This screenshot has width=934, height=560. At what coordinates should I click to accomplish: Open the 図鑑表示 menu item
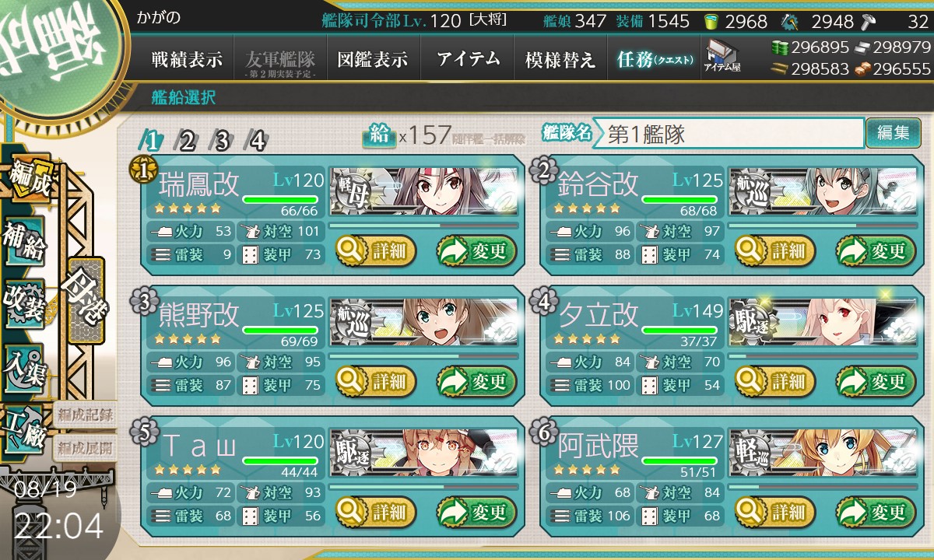click(x=373, y=59)
